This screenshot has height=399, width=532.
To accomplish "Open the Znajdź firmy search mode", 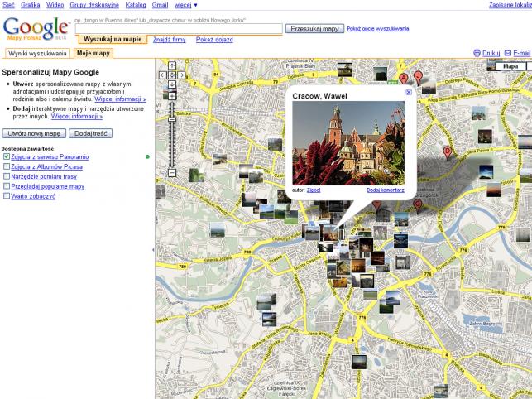I will [x=170, y=40].
